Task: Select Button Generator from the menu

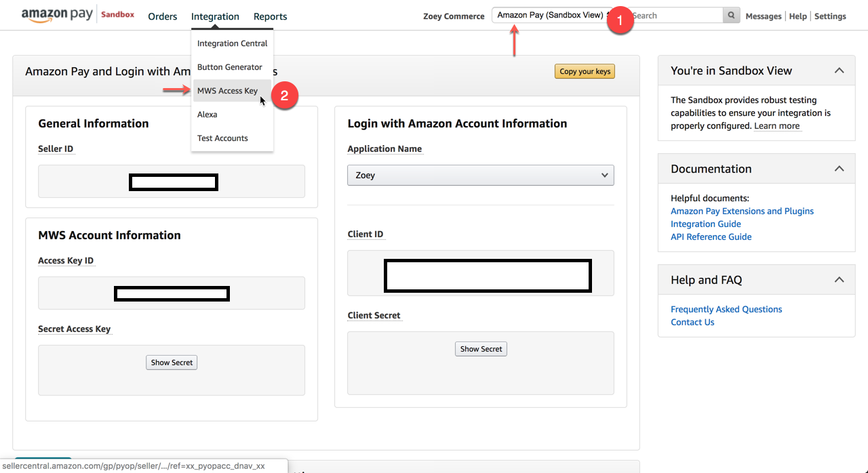Action: tap(230, 67)
